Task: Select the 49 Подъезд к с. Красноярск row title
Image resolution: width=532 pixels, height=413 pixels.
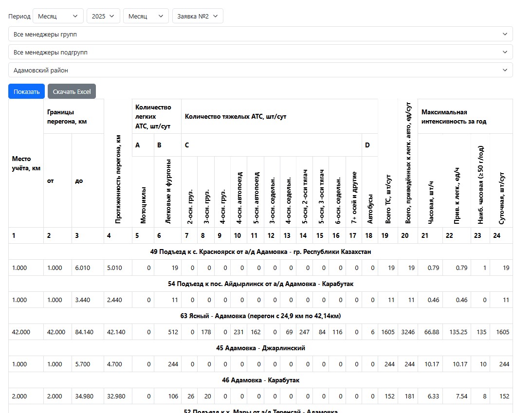Action: [x=260, y=251]
